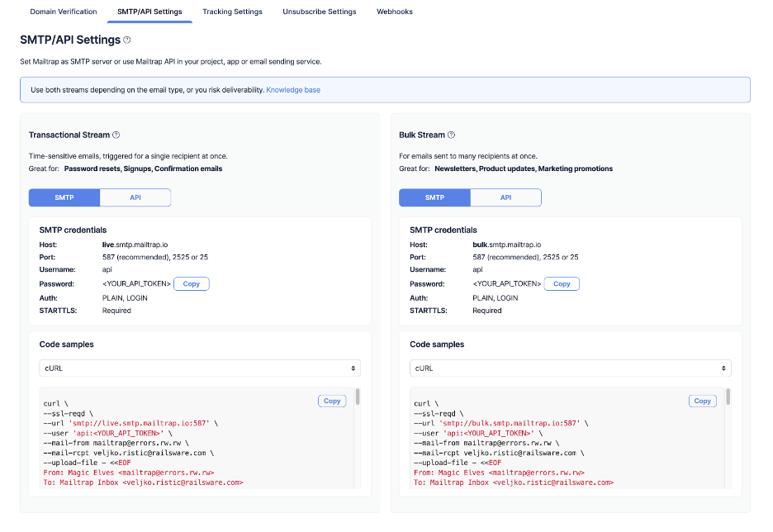The height and width of the screenshot is (532, 773).
Task: Select SMTP toggle in Bulk Stream
Action: (434, 197)
